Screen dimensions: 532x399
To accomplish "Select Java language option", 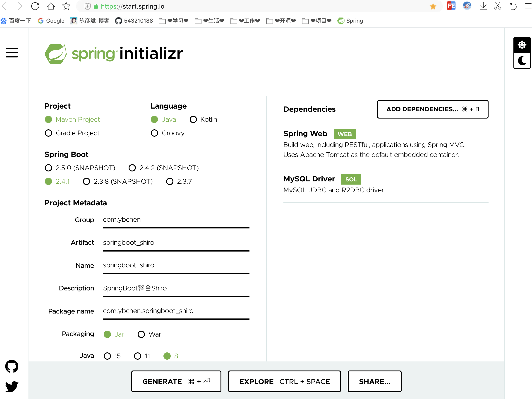I will click(x=163, y=119).
